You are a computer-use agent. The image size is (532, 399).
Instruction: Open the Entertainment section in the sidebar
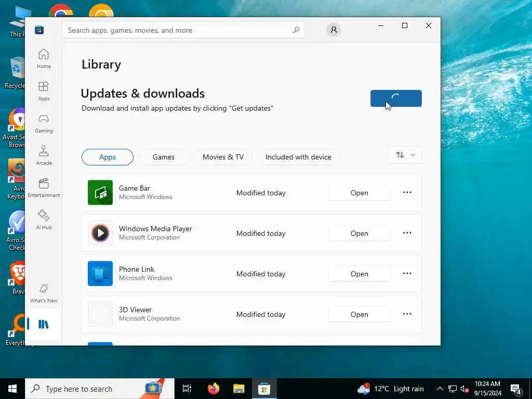44,188
